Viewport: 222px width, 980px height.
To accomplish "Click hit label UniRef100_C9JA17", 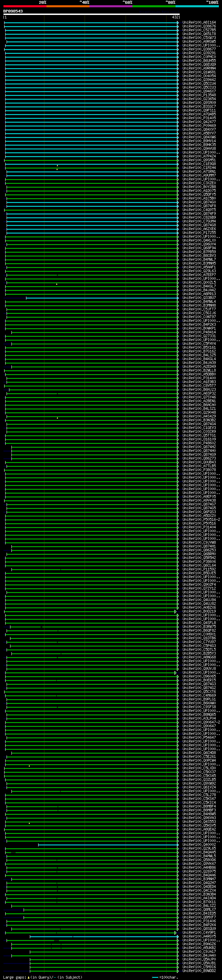I will (199, 952).
